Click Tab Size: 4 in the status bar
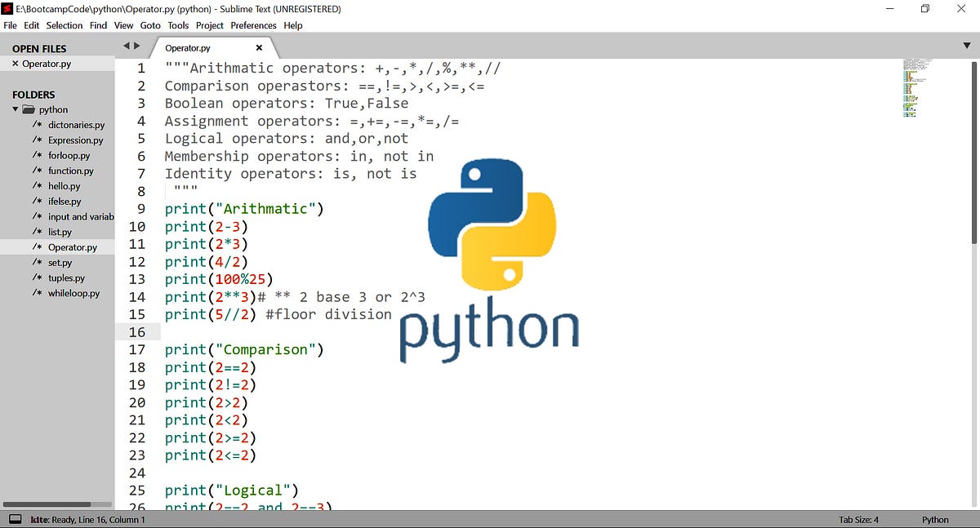Screen dimensions: 980x528 point(859,519)
